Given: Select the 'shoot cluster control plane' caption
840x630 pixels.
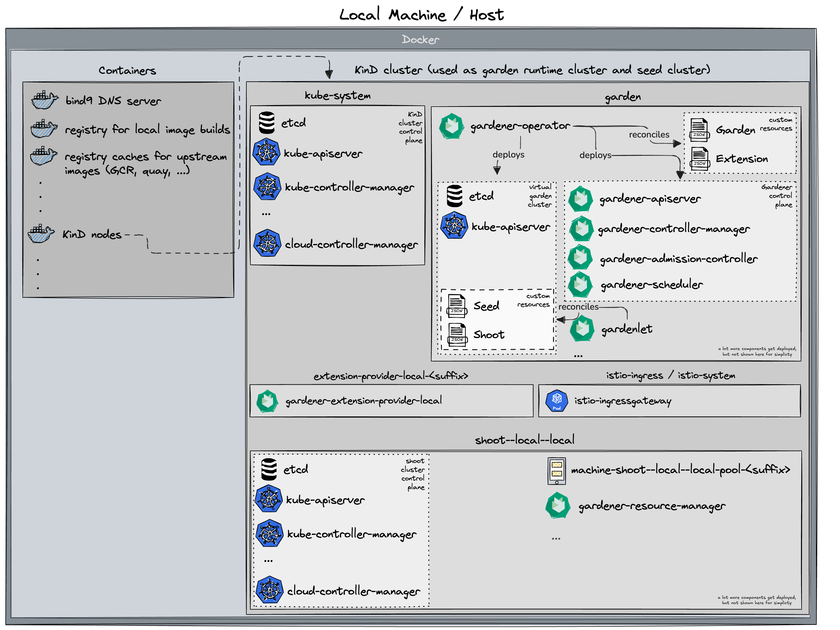Looking at the screenshot, I should click(x=413, y=474).
